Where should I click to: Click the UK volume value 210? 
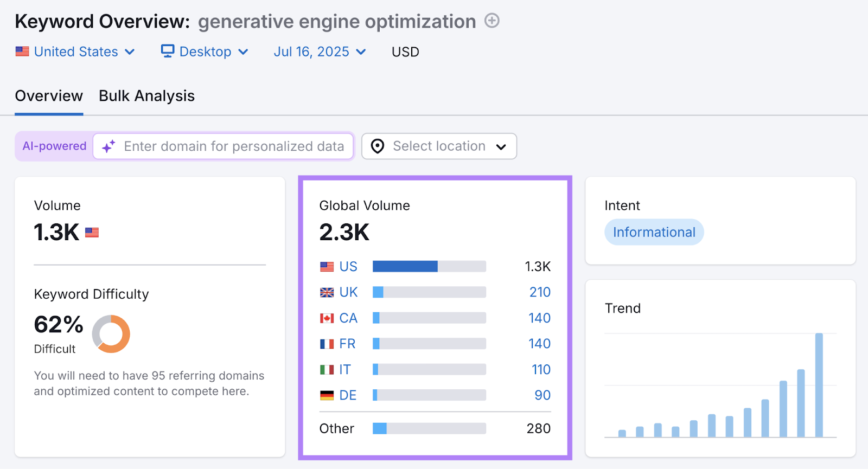click(540, 292)
